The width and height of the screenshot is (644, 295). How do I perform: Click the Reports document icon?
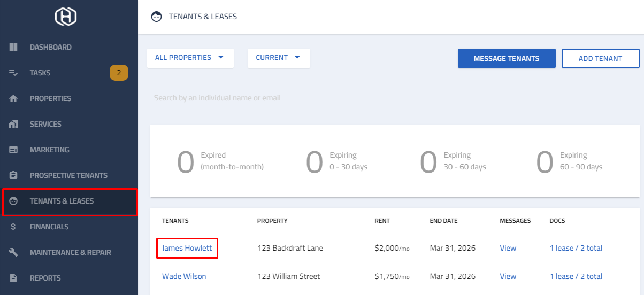[x=14, y=278]
